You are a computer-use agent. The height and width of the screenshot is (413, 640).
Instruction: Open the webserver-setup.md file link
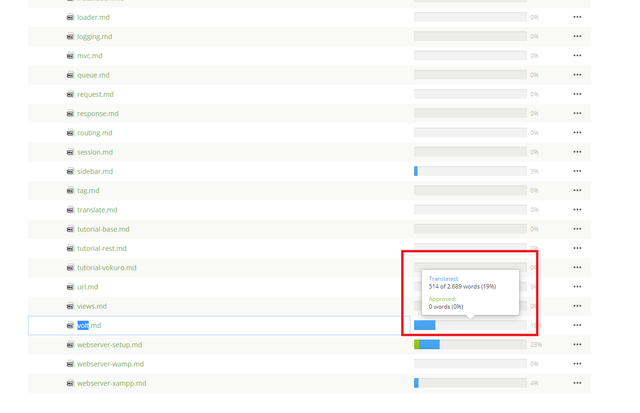click(109, 344)
